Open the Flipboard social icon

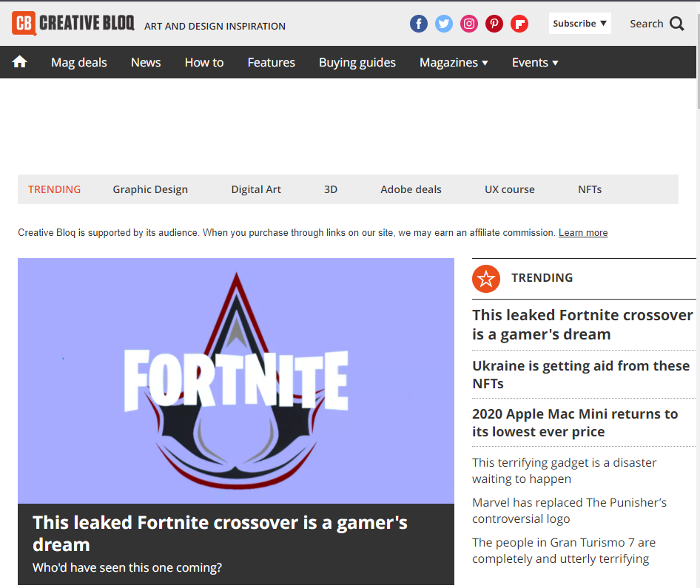click(x=519, y=24)
